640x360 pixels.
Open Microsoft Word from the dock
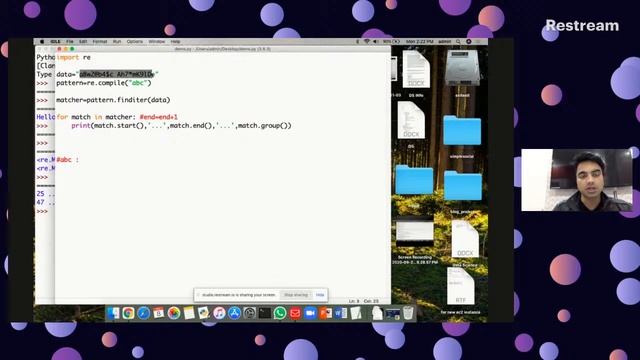pos(340,313)
